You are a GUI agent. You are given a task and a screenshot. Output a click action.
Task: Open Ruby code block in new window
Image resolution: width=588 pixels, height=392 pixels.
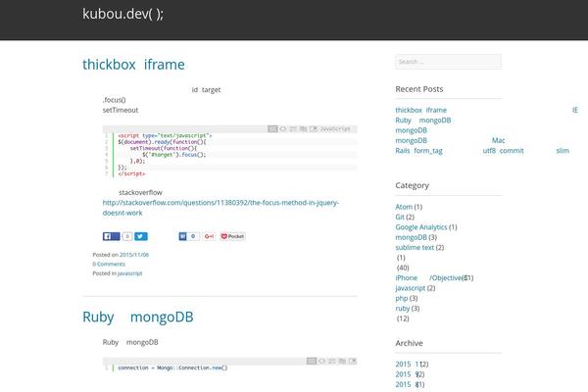[x=353, y=361]
